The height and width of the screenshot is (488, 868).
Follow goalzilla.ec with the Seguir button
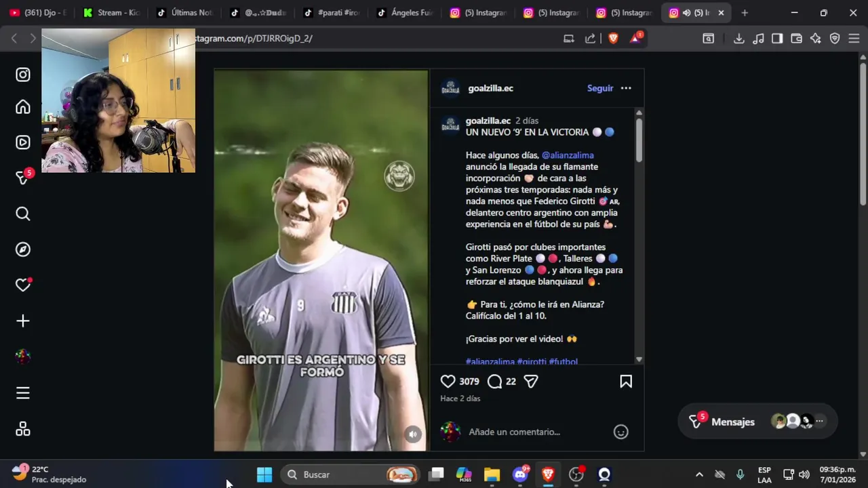tap(600, 88)
